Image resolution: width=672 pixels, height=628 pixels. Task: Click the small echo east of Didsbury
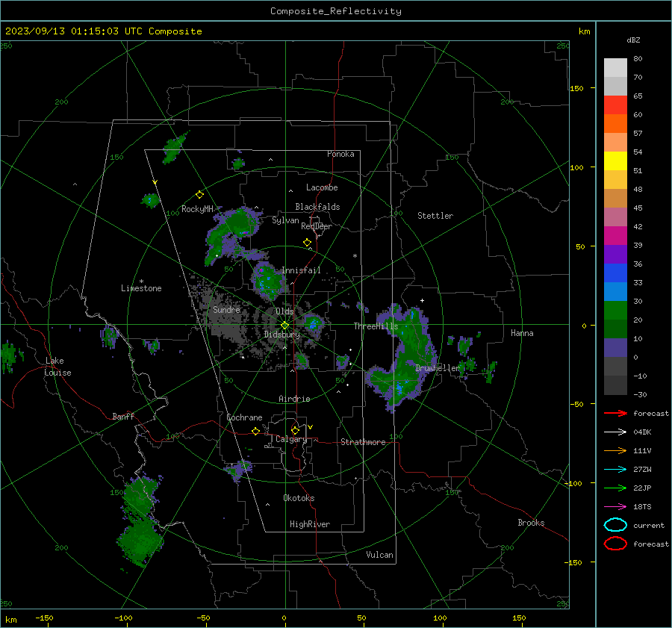(313, 323)
